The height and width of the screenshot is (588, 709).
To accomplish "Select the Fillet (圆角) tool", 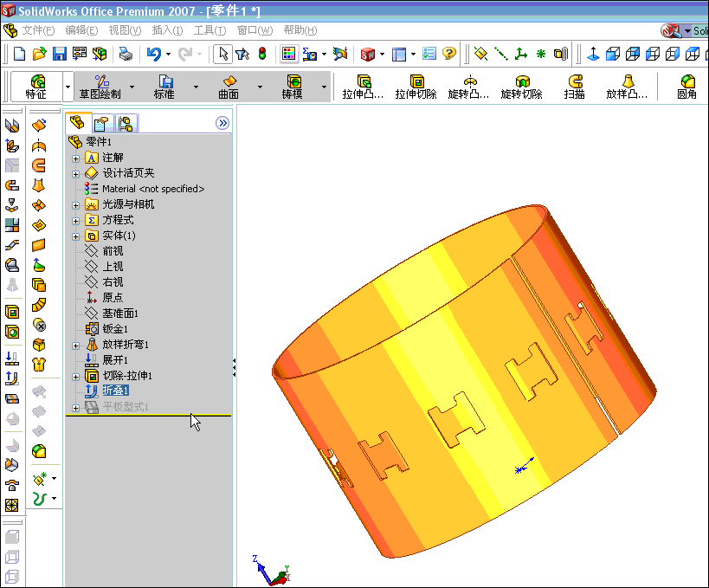I will (x=686, y=87).
